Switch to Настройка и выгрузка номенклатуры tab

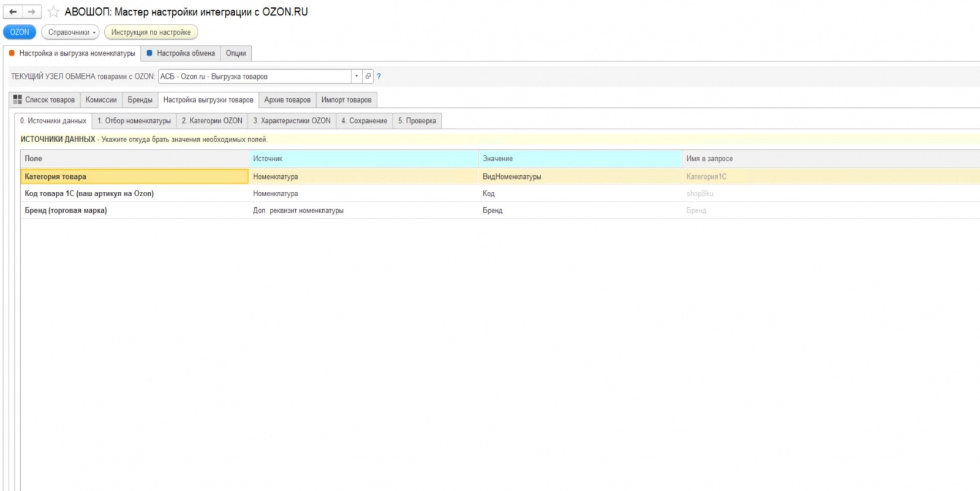[72, 53]
